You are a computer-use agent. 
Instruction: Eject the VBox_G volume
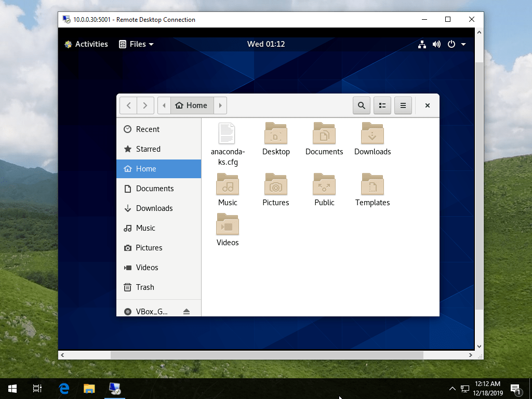tap(187, 311)
